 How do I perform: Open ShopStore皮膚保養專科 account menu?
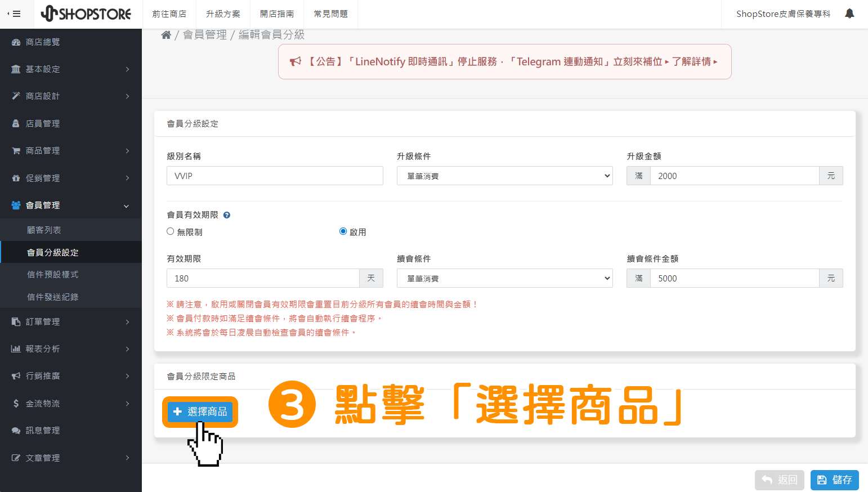tap(783, 14)
